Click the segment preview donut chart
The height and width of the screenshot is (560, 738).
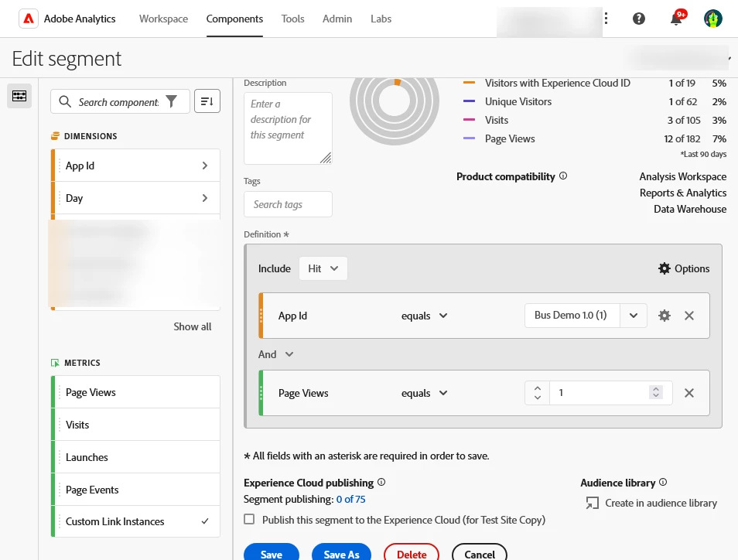tap(395, 112)
